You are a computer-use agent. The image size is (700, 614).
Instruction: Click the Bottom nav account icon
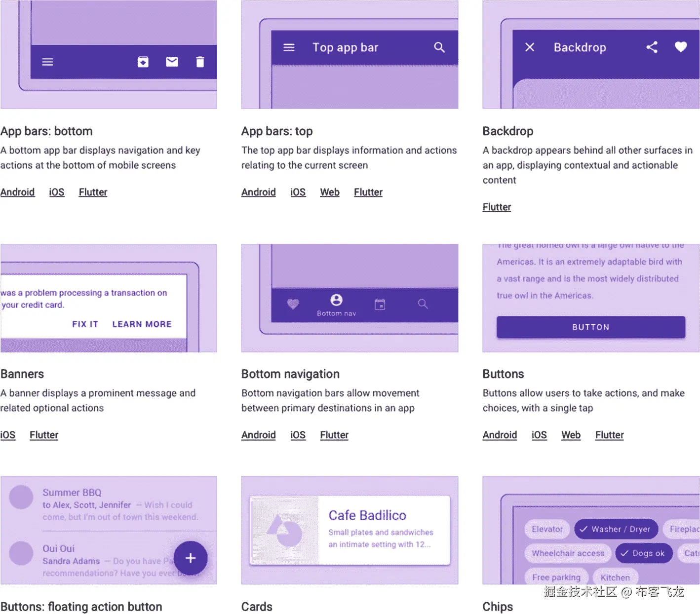click(x=336, y=300)
